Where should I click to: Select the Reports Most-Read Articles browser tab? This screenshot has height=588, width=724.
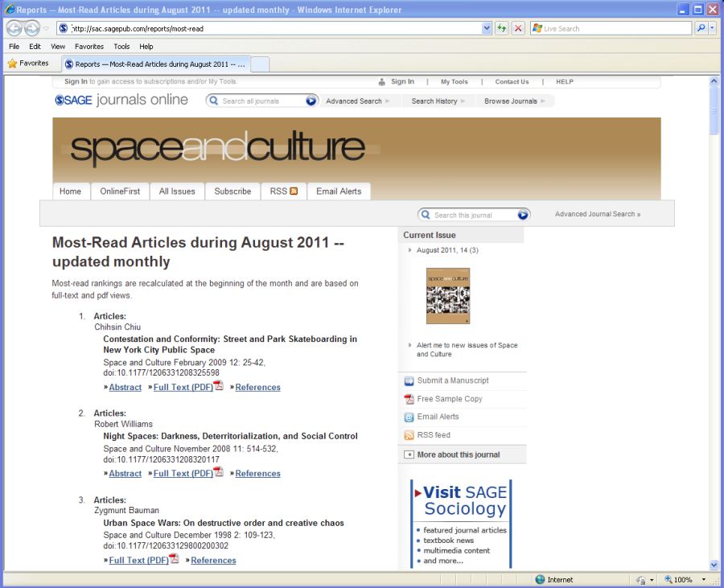(x=155, y=64)
